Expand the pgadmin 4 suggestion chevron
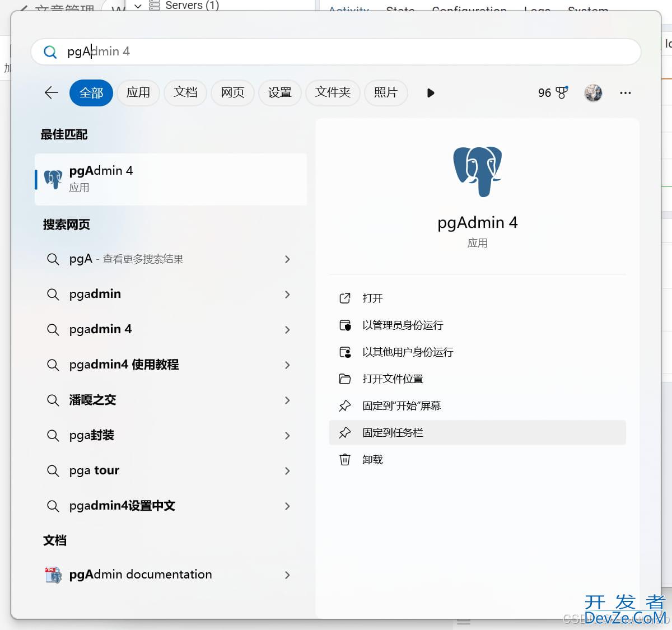 [x=287, y=330]
